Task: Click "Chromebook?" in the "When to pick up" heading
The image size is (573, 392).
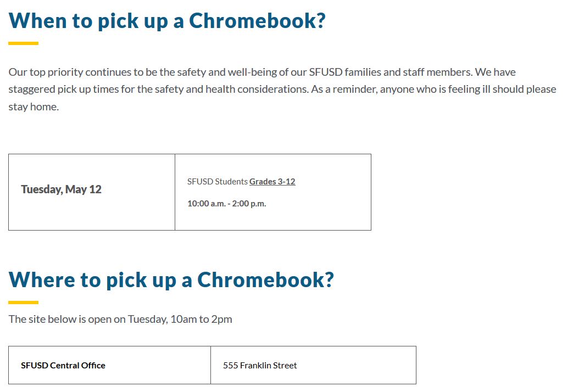Action: (257, 21)
